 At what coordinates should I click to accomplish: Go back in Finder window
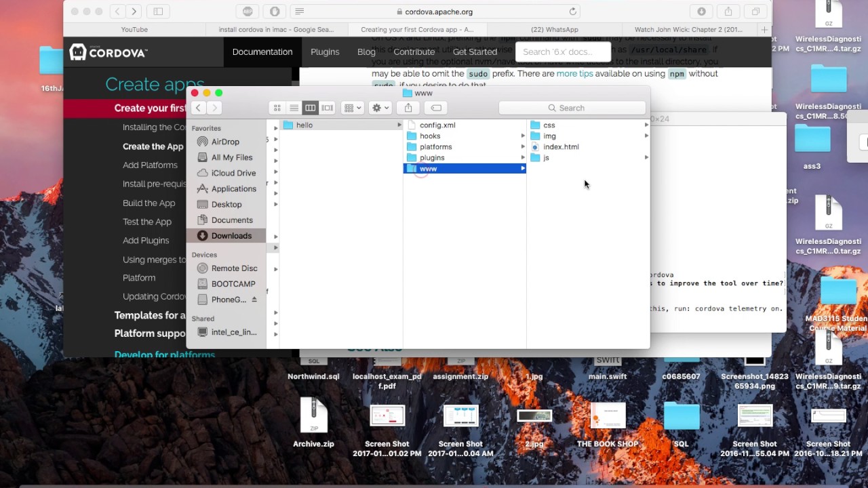click(x=198, y=108)
